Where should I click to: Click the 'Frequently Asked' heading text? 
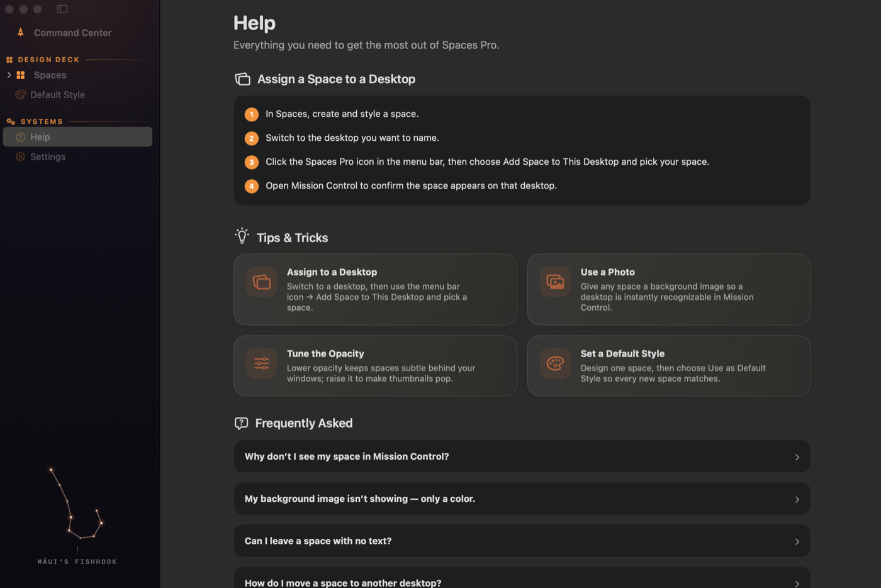(x=304, y=423)
